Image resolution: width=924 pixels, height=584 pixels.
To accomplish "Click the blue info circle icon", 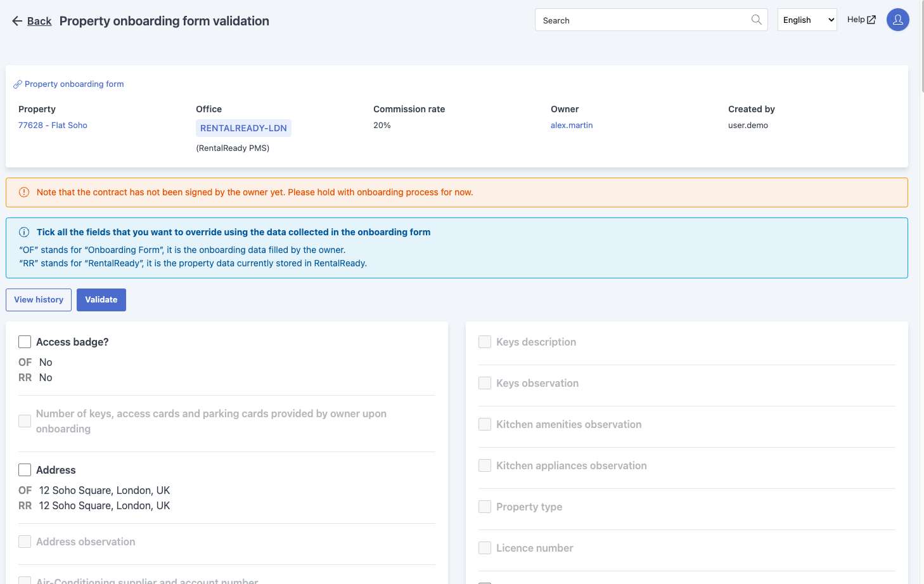I will tap(24, 232).
